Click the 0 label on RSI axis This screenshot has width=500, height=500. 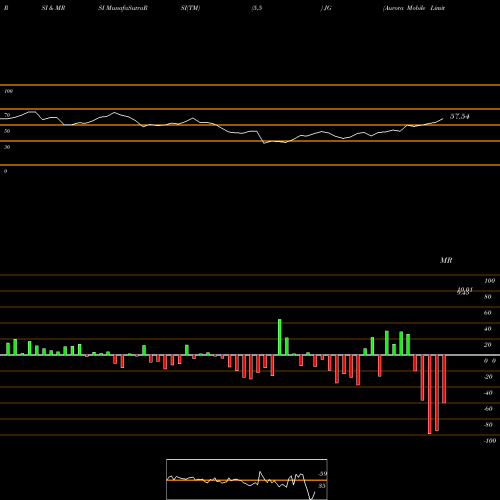pos(5,171)
